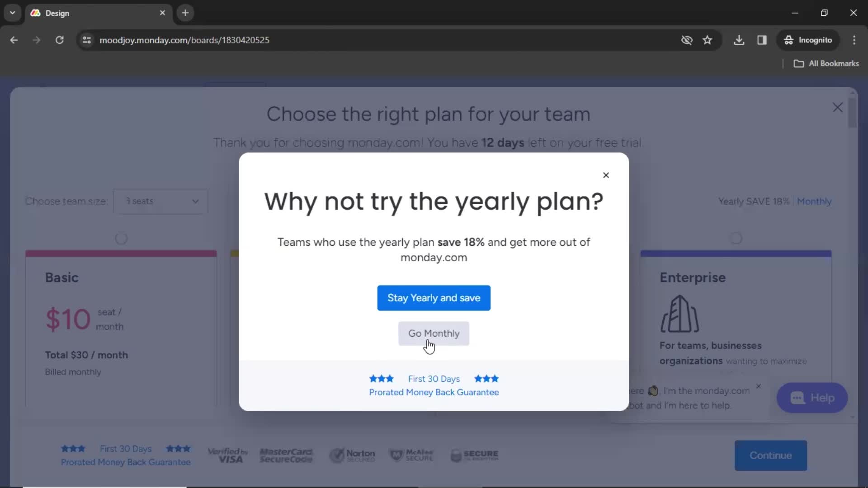This screenshot has height=488, width=868.
Task: Click the new tab plus icon
Action: (x=185, y=13)
